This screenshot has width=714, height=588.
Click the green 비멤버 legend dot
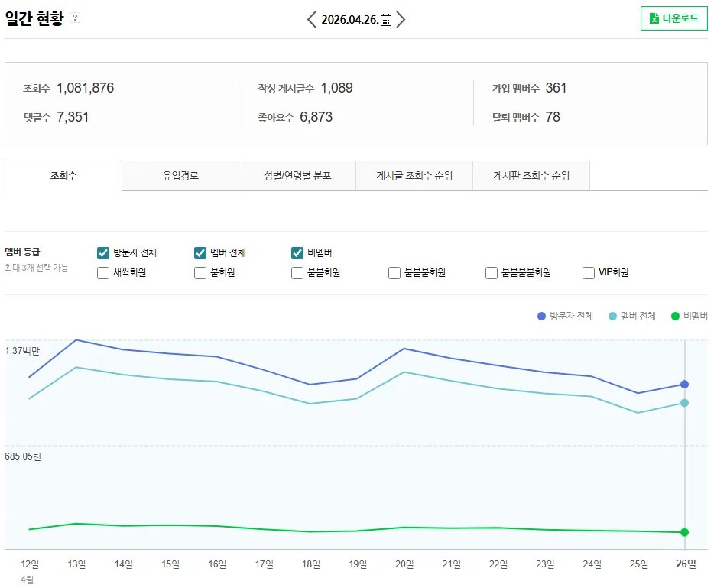tap(675, 316)
